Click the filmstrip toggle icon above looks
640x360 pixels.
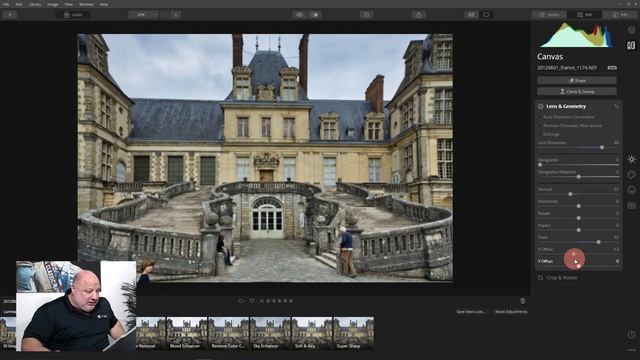point(523,301)
